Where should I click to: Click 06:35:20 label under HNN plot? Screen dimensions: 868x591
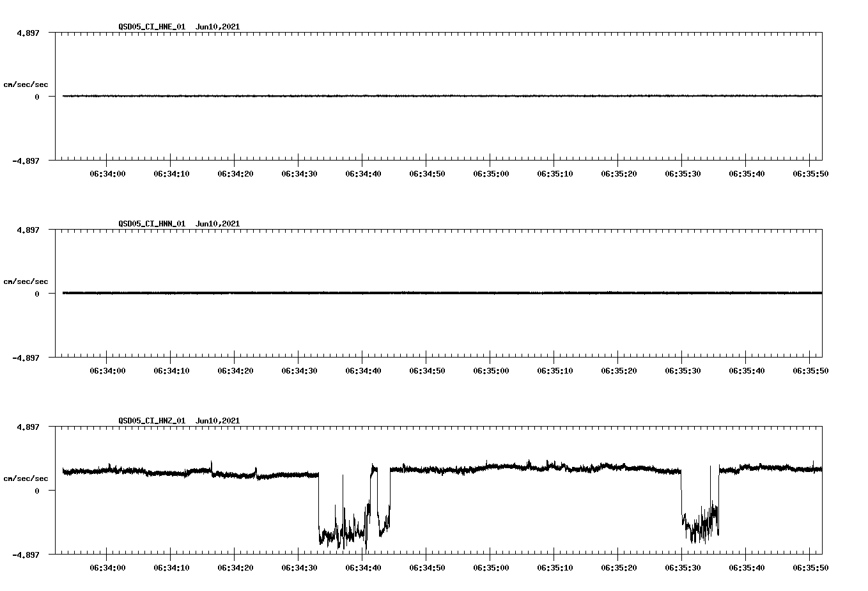tap(619, 371)
